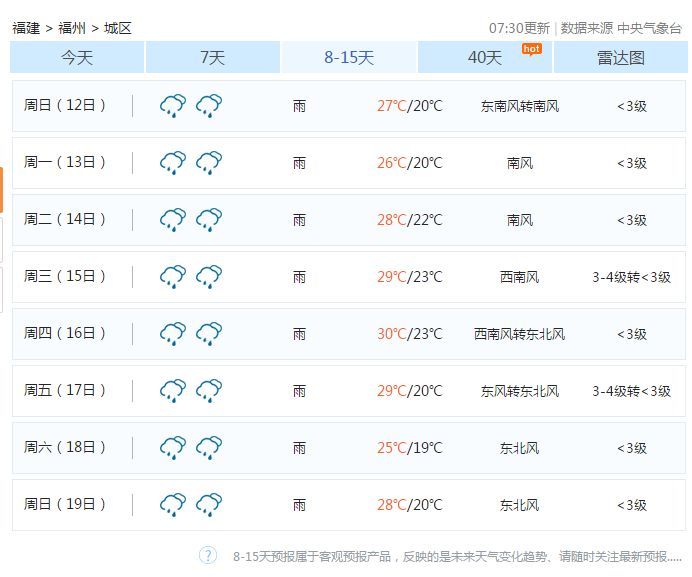692x577 pixels.
Task: Click the 福州 breadcrumb link
Action: coord(72,28)
